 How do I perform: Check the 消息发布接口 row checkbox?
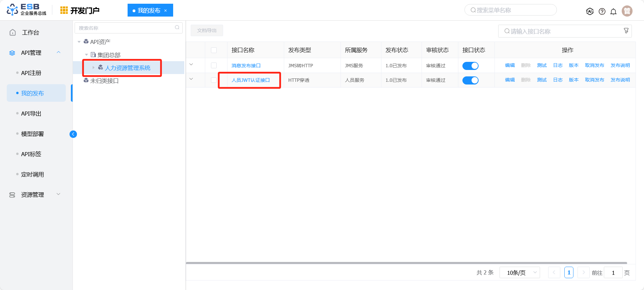point(214,65)
